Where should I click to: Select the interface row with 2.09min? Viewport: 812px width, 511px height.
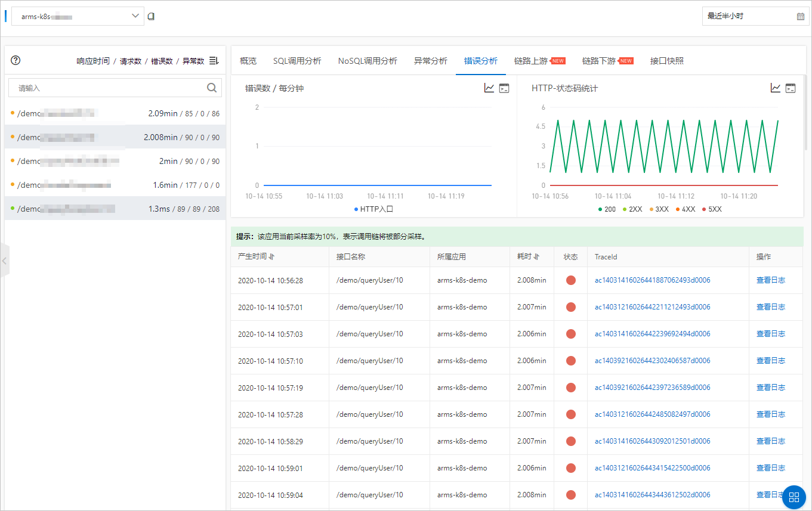point(115,113)
